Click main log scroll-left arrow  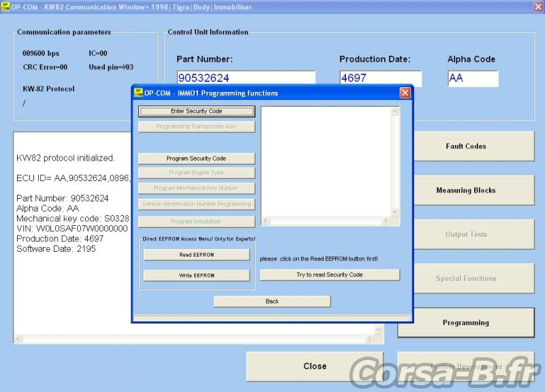click(x=18, y=339)
